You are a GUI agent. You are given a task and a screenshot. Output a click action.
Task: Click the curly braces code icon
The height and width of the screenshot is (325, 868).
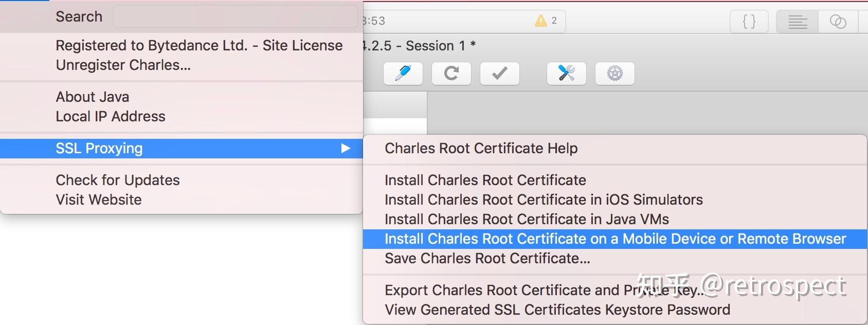click(749, 22)
